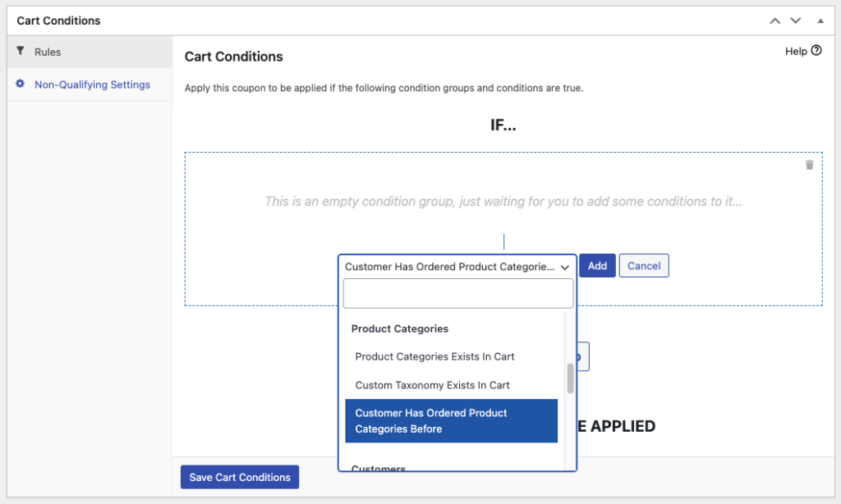Save Cart Conditions
Screen dimensions: 841x504
click(x=240, y=478)
